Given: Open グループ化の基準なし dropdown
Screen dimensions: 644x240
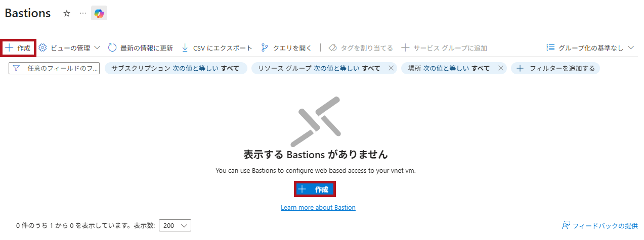Looking at the screenshot, I should coord(590,47).
